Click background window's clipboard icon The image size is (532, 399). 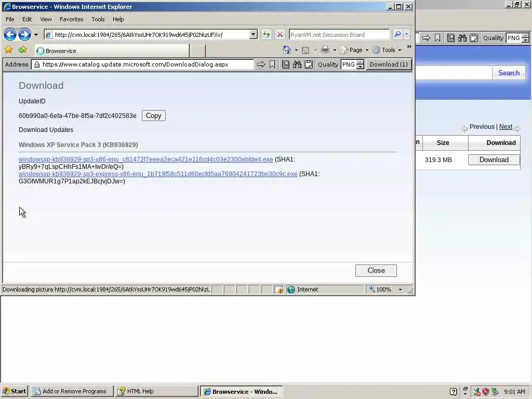click(x=474, y=38)
